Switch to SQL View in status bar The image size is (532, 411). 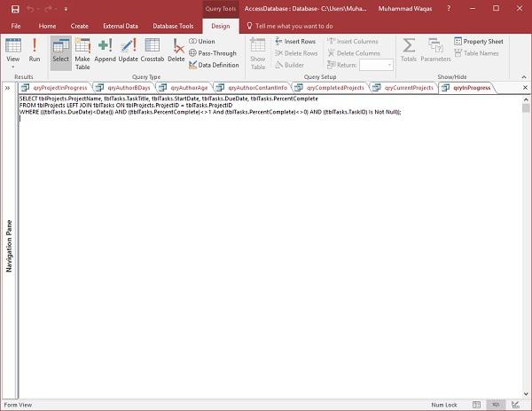coord(496,405)
